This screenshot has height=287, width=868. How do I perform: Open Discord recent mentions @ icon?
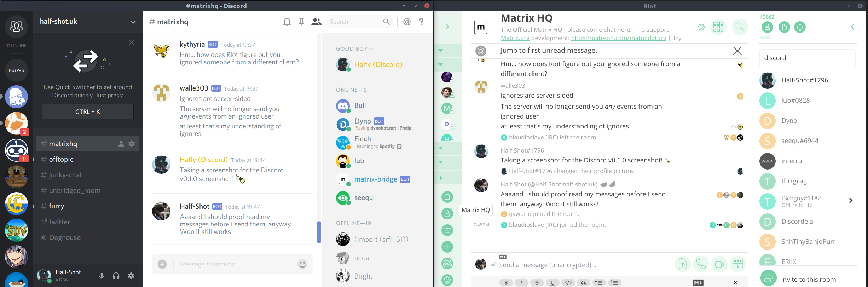coord(407,22)
